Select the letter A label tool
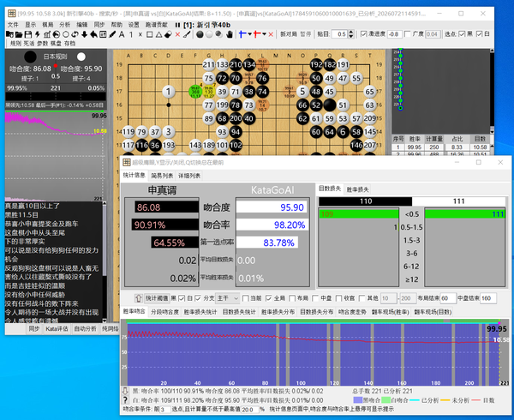This screenshot has height=420, width=514. tap(122, 34)
